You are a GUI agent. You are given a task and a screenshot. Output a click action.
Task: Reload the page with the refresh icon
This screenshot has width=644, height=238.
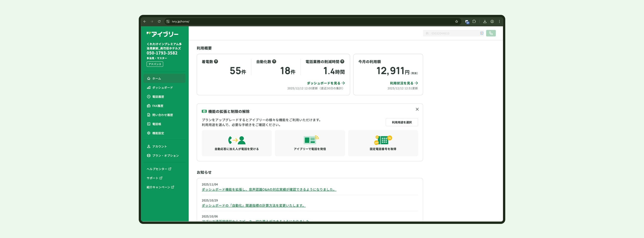tap(159, 22)
